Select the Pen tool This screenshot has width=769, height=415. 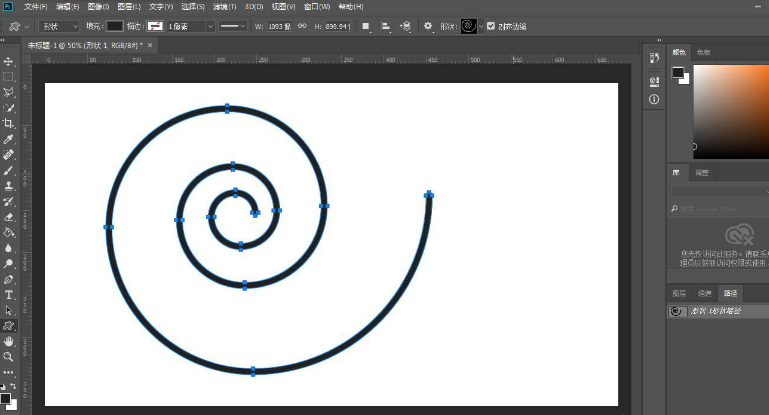pyautogui.click(x=8, y=280)
